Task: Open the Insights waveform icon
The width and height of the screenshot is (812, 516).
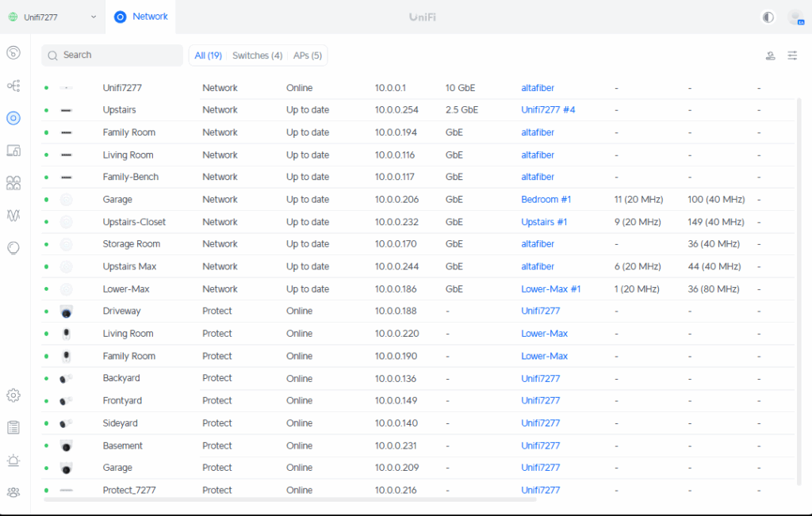Action: (x=13, y=216)
